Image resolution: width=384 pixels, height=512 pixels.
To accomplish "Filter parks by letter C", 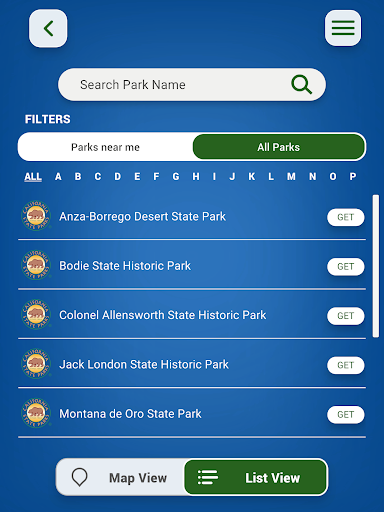I will pos(98,176).
